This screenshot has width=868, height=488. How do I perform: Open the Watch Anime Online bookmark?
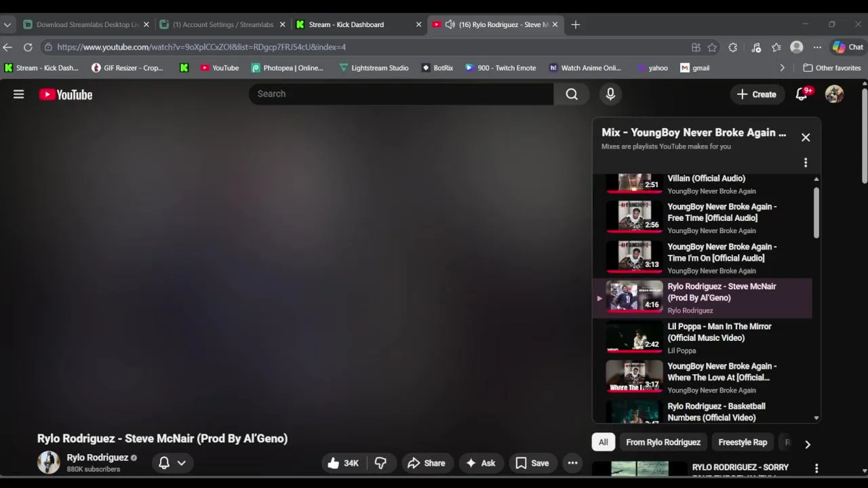[x=585, y=68]
